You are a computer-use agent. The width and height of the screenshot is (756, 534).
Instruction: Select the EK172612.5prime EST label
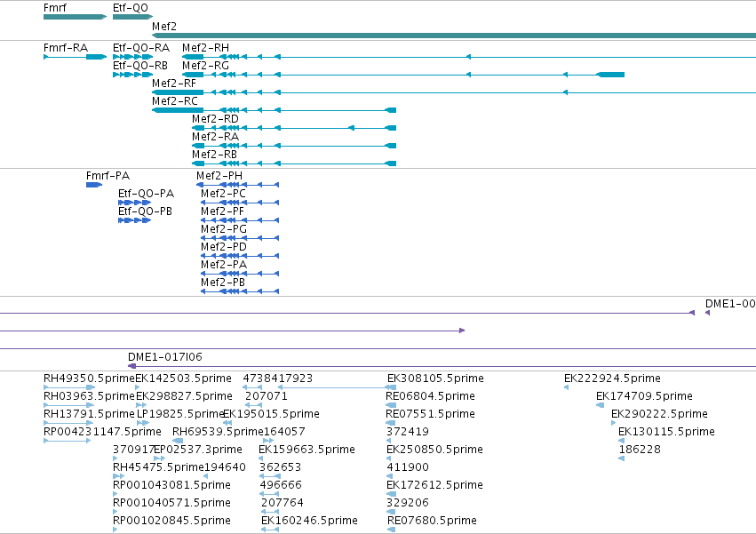click(x=434, y=486)
